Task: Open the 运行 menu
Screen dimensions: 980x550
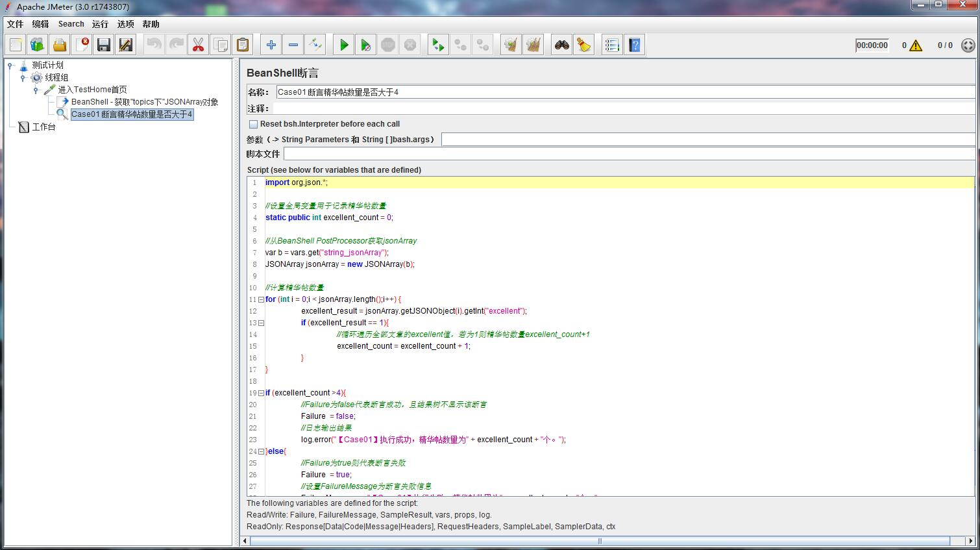Action: pos(100,24)
